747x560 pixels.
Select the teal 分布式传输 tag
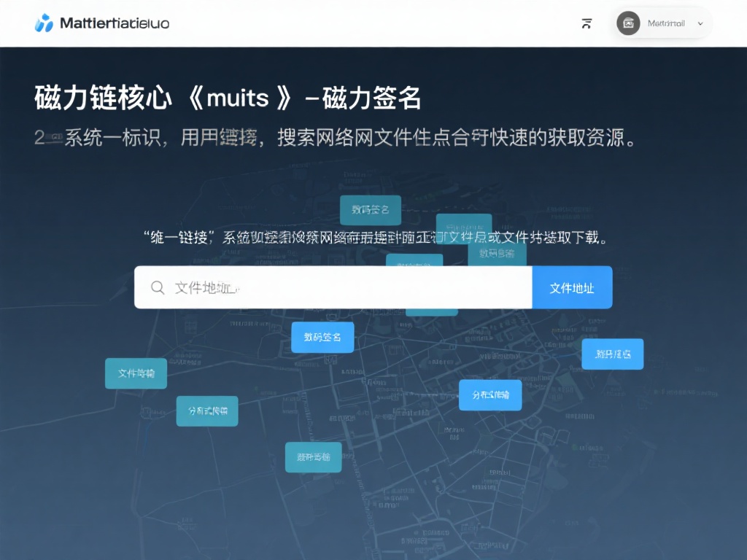(x=207, y=411)
